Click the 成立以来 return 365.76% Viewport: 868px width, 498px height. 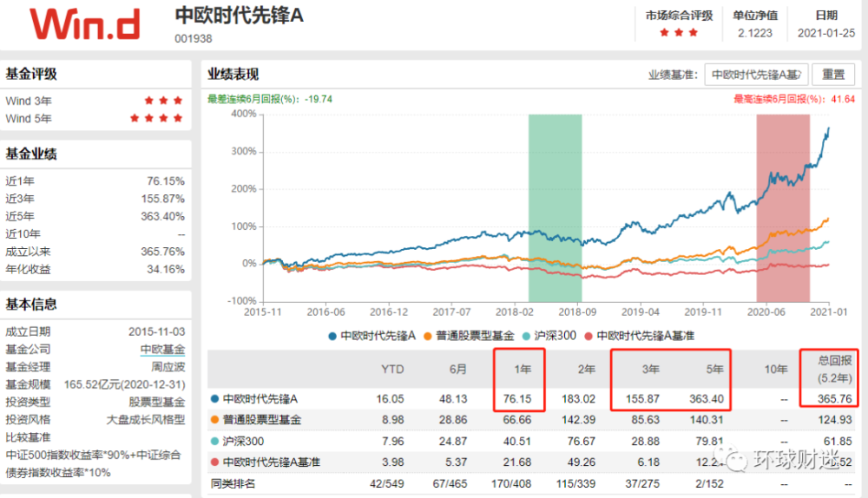coord(163,252)
